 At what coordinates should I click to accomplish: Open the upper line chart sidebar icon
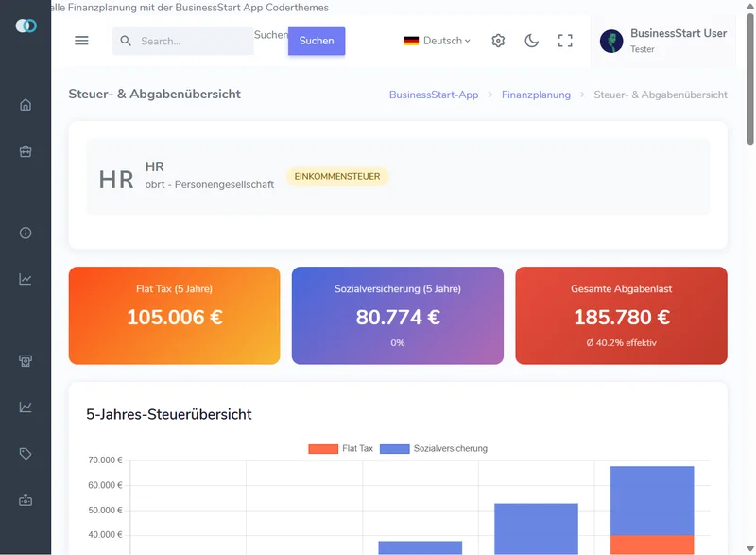coord(26,279)
